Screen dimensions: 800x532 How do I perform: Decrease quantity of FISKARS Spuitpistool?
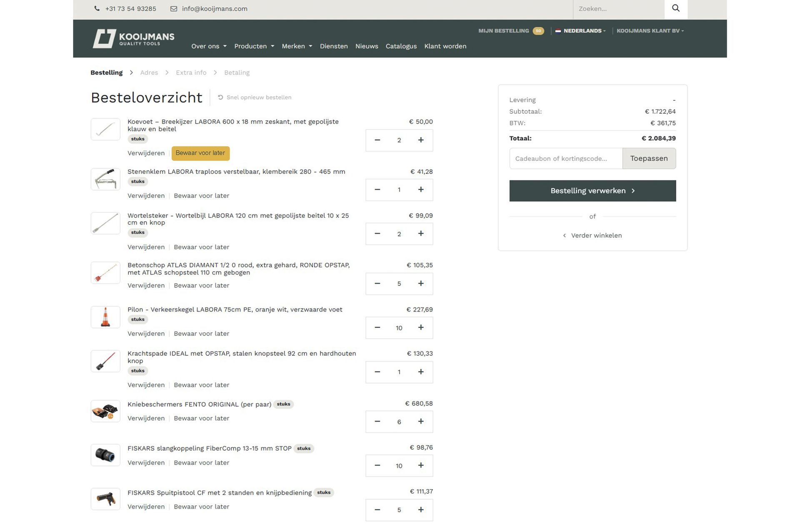377,510
